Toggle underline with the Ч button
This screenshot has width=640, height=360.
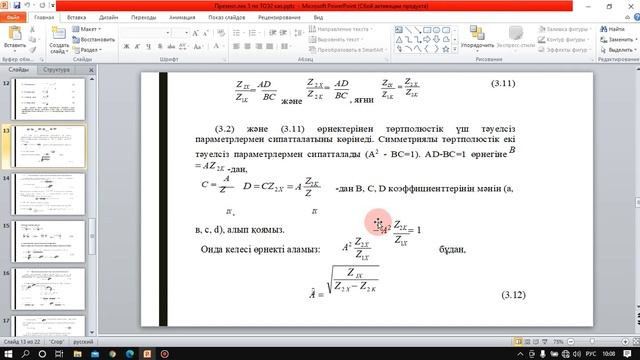[x=149, y=47]
